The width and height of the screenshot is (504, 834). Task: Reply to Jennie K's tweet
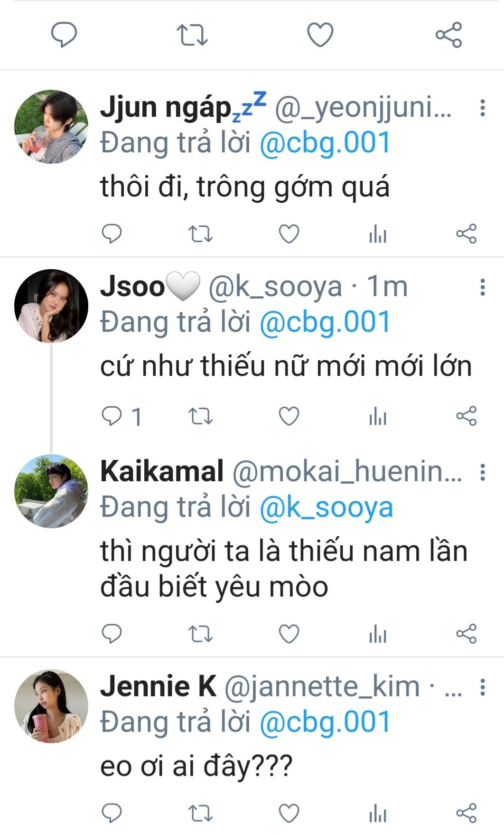pos(112,813)
